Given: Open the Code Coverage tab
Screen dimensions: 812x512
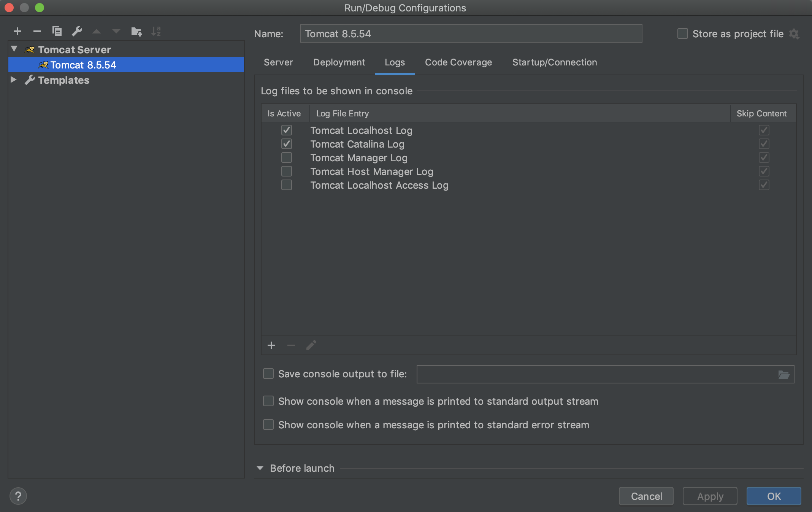Looking at the screenshot, I should tap(458, 62).
